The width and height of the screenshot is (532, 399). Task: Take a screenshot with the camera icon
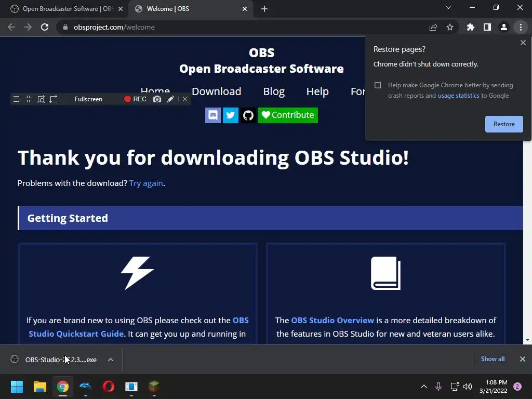(157, 99)
